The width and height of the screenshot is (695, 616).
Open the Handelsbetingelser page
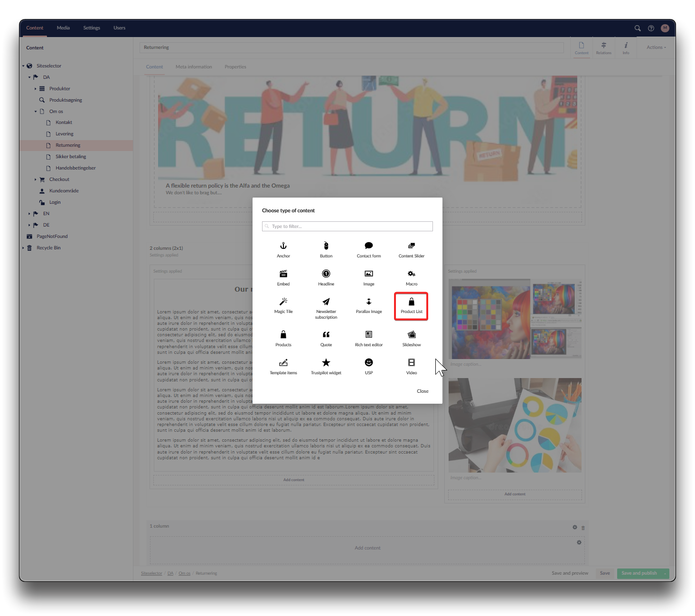click(x=75, y=168)
